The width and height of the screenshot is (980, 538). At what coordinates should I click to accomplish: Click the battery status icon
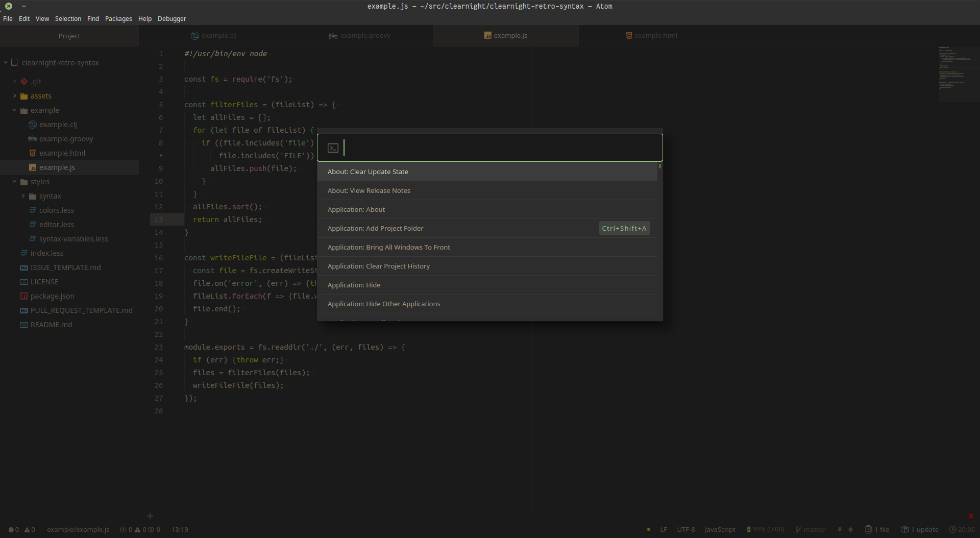click(749, 530)
